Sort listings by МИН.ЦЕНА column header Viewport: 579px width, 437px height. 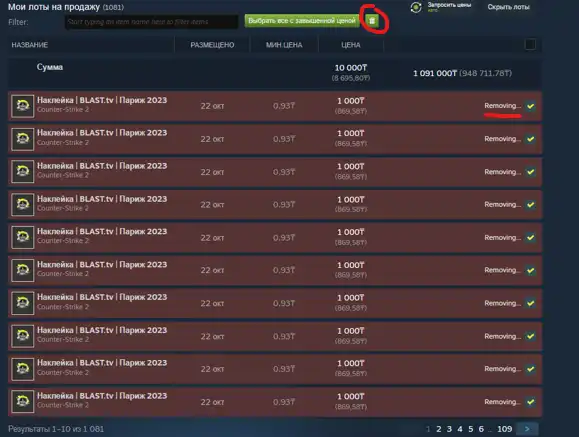(284, 45)
